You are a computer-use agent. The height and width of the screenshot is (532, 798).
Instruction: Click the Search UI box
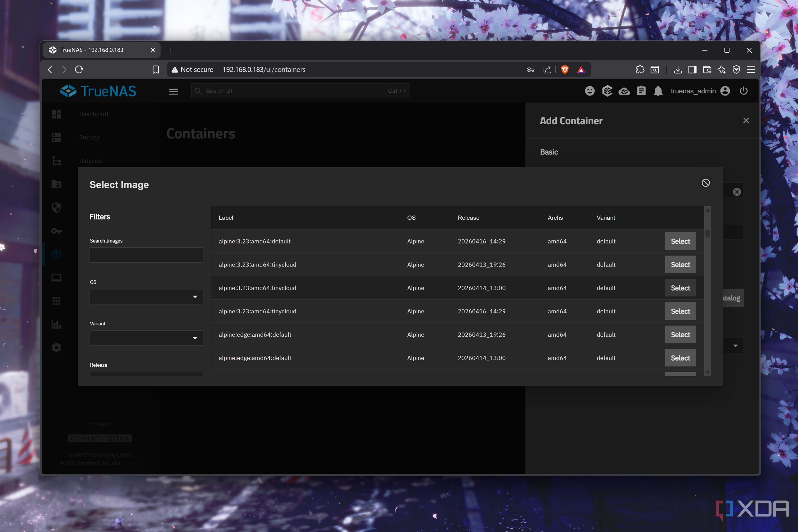click(x=300, y=91)
